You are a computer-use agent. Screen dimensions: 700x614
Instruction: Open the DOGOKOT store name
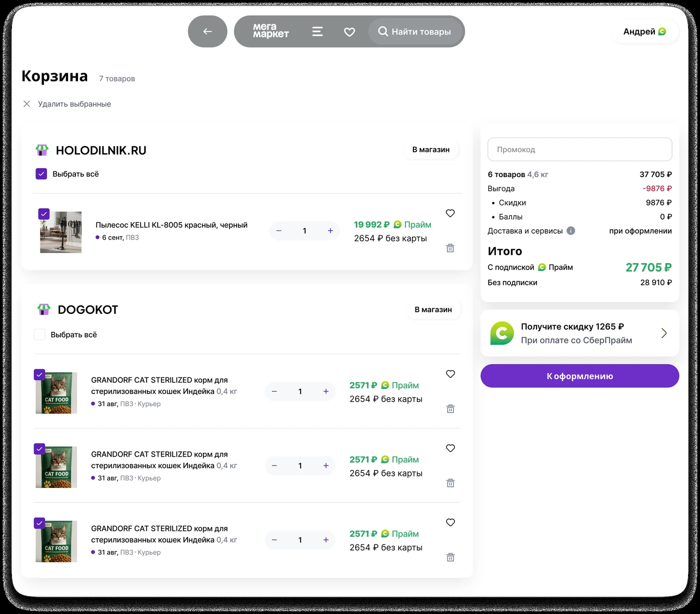(x=88, y=310)
